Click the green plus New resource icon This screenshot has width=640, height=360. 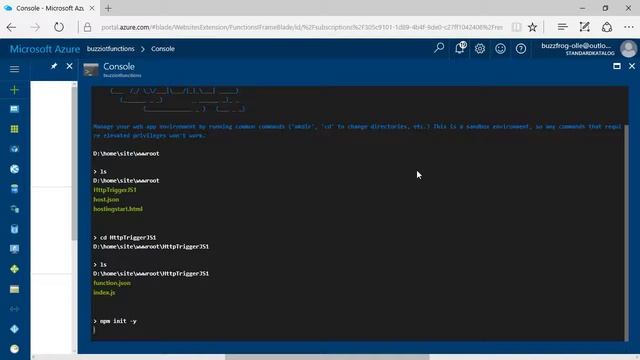point(14,89)
